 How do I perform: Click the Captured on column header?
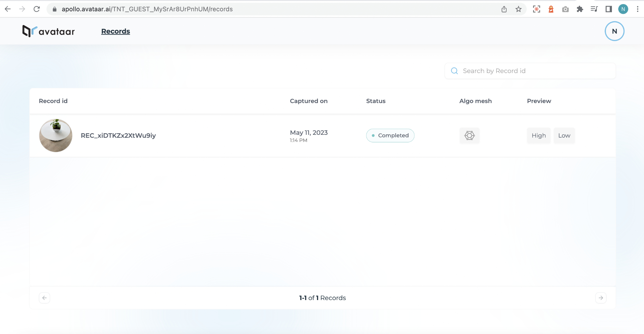coord(309,101)
